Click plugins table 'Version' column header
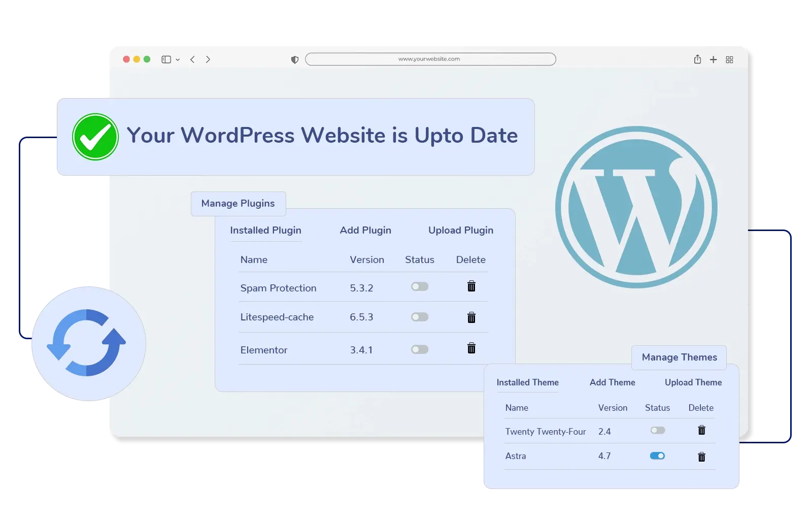Image resolution: width=812 pixels, height=520 pixels. tap(367, 259)
